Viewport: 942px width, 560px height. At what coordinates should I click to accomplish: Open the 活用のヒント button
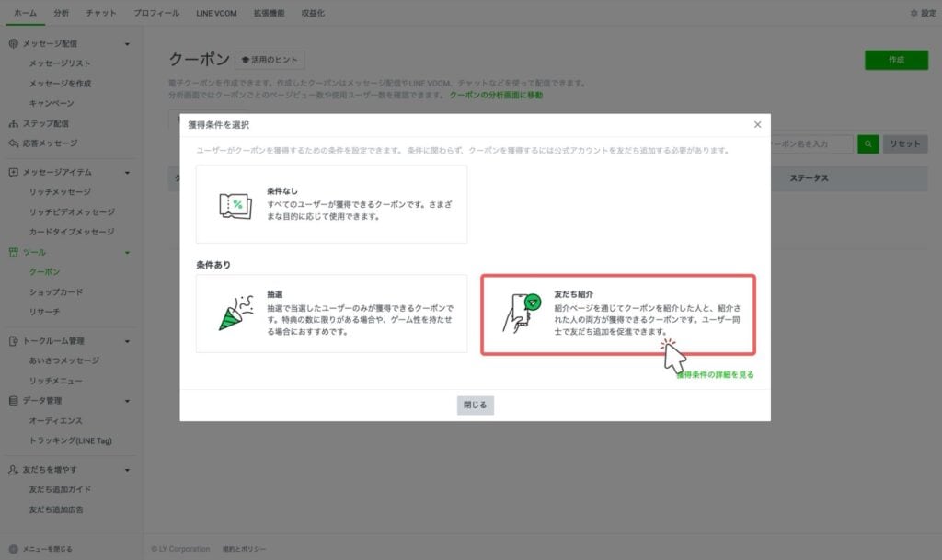270,60
